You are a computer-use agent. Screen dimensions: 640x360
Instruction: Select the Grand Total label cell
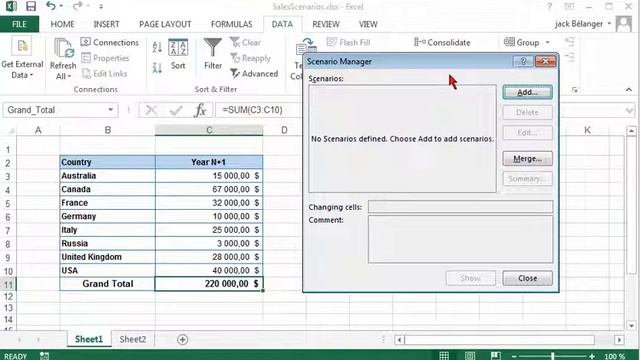[x=107, y=284]
